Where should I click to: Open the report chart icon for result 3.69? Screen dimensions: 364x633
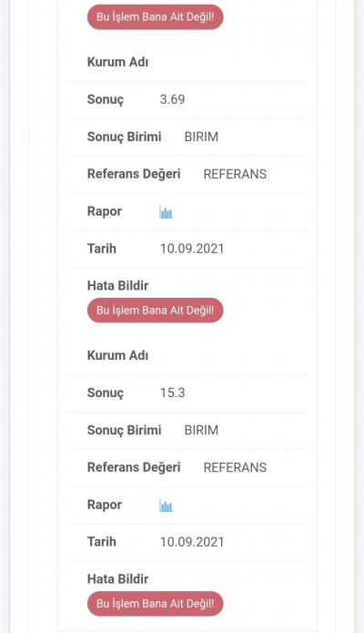pyautogui.click(x=166, y=212)
